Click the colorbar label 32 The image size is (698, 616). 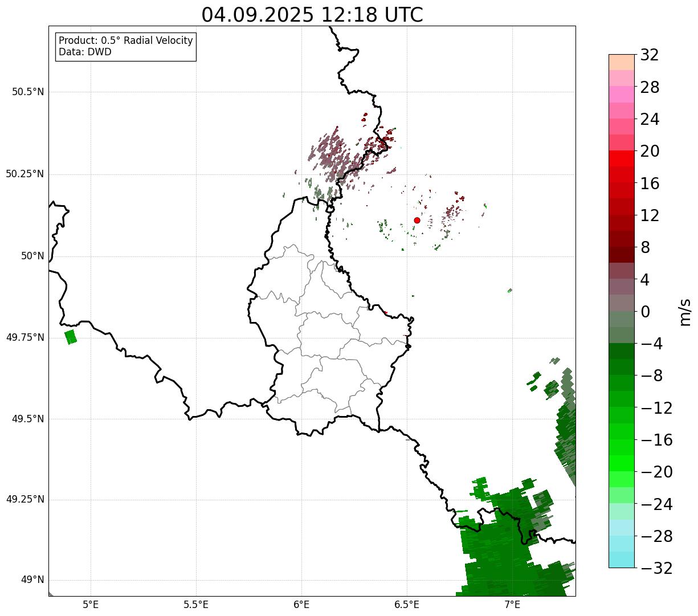click(x=650, y=55)
